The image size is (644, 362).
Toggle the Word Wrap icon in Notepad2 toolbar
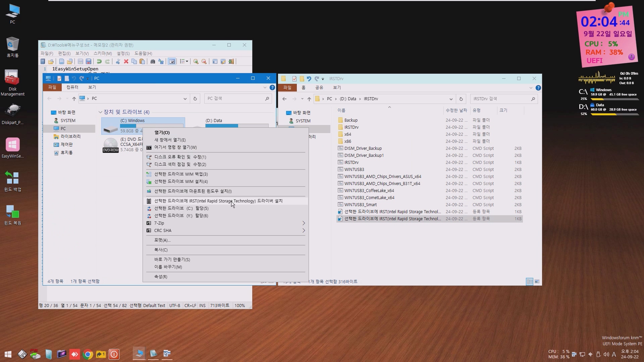(x=172, y=61)
